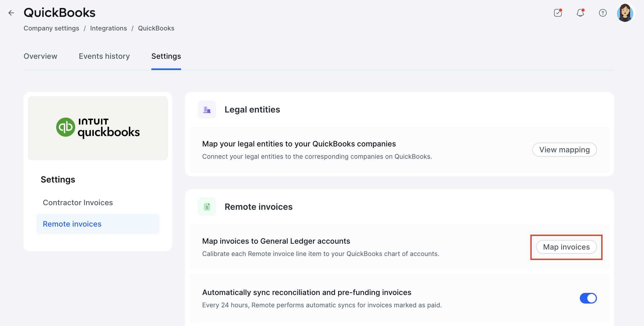Click 'Connect your legal entities to the corresponding companies' description
Viewport: 644px width, 326px height.
[x=317, y=157]
